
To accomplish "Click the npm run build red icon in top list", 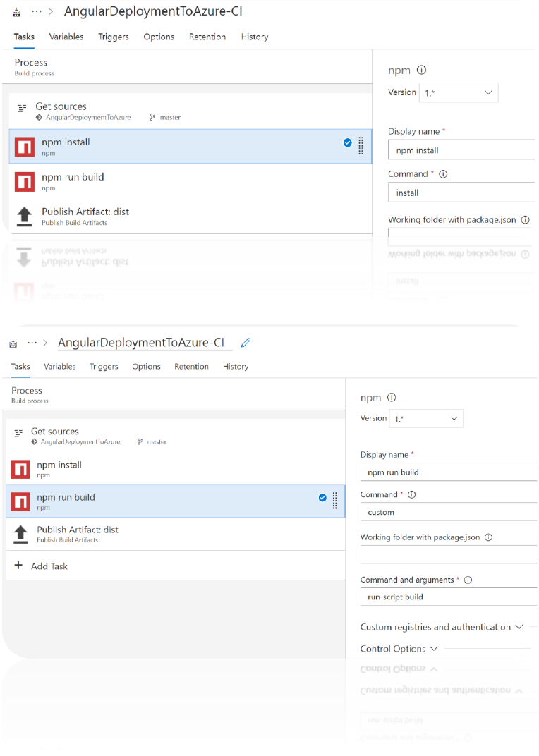I will tap(24, 182).
